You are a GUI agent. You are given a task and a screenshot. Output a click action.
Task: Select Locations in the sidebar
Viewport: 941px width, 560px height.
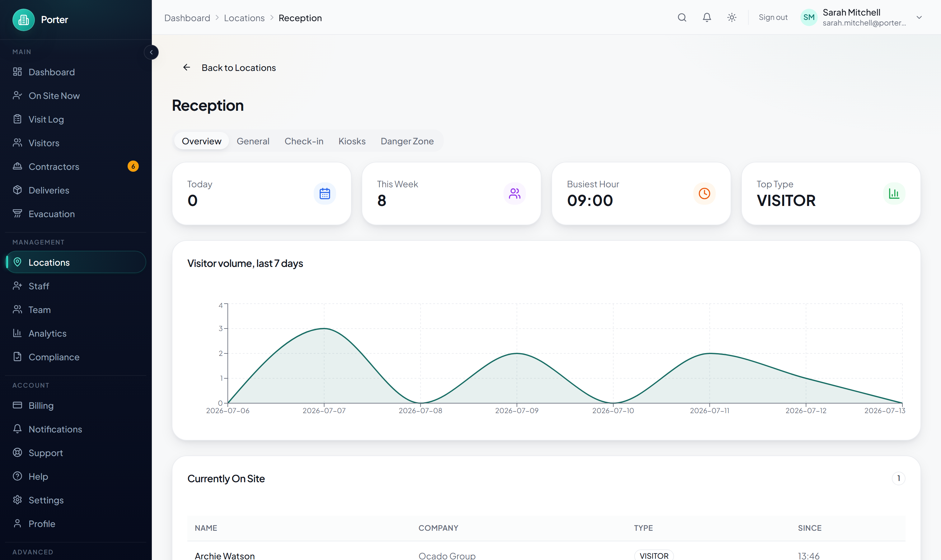point(76,262)
